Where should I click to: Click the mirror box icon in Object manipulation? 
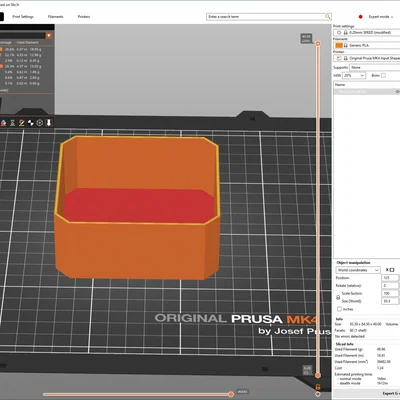pos(392,270)
